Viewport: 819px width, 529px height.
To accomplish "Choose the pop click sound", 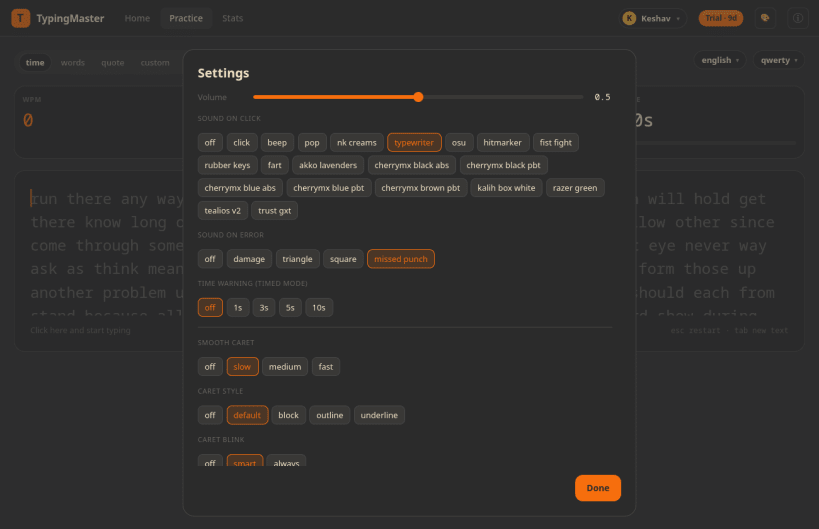I will pos(312,143).
